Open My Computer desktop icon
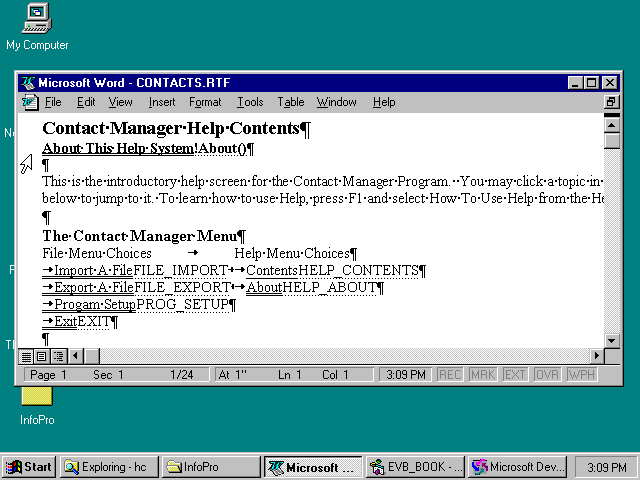 click(37, 17)
